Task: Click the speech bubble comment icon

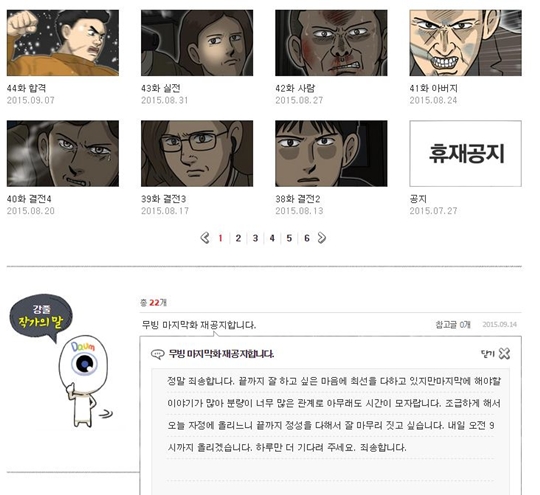Action: click(x=158, y=354)
